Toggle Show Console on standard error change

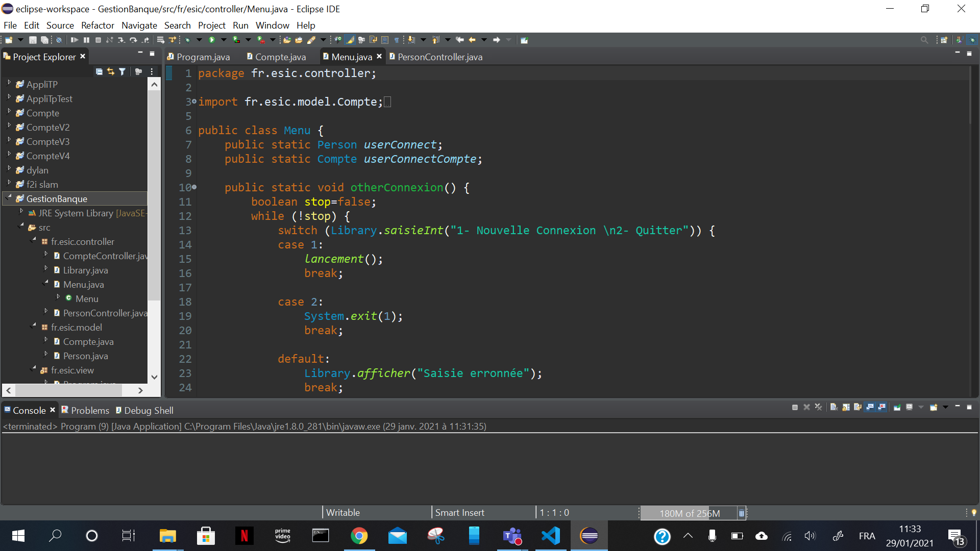click(x=881, y=407)
